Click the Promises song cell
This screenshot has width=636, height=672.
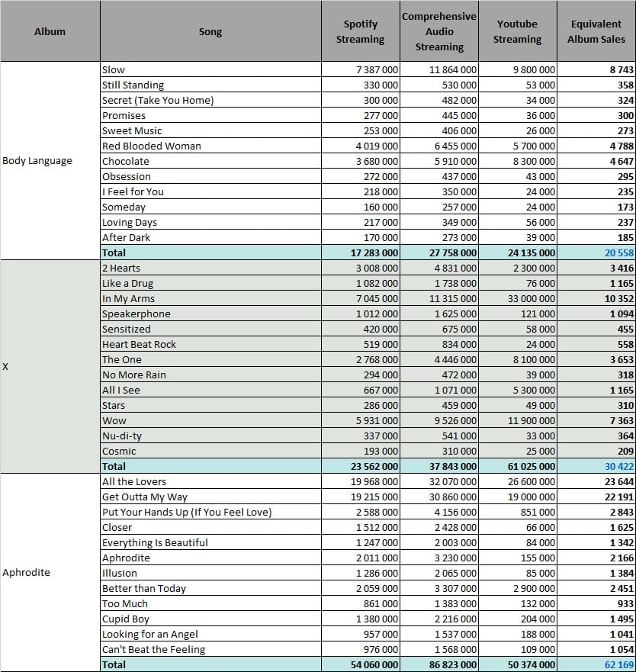click(210, 115)
